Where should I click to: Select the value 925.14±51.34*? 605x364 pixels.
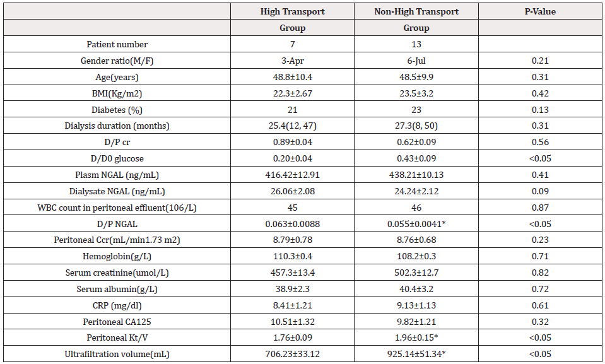416,354
